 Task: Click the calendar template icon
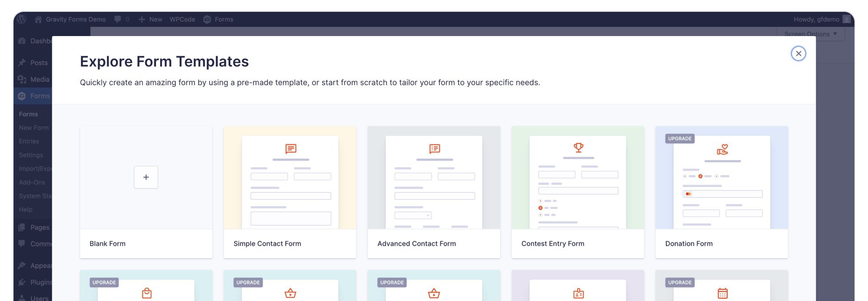click(723, 293)
